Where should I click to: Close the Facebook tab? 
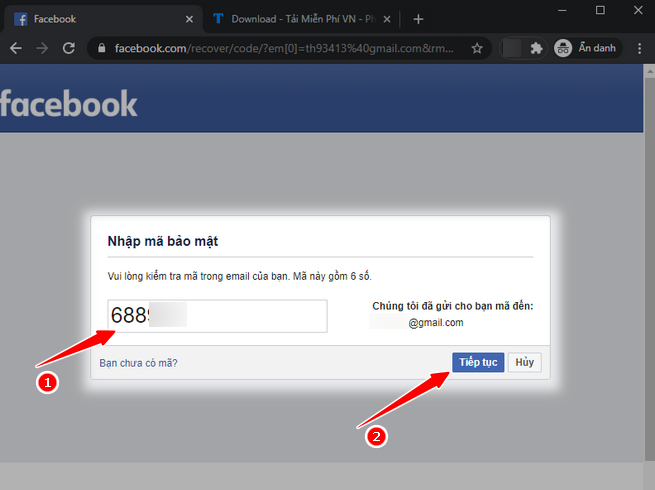[189, 19]
